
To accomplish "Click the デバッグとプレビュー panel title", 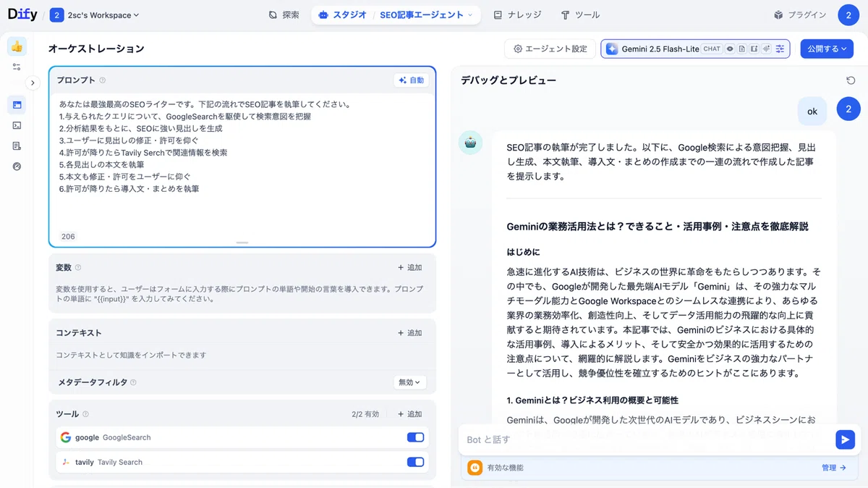I will click(509, 80).
